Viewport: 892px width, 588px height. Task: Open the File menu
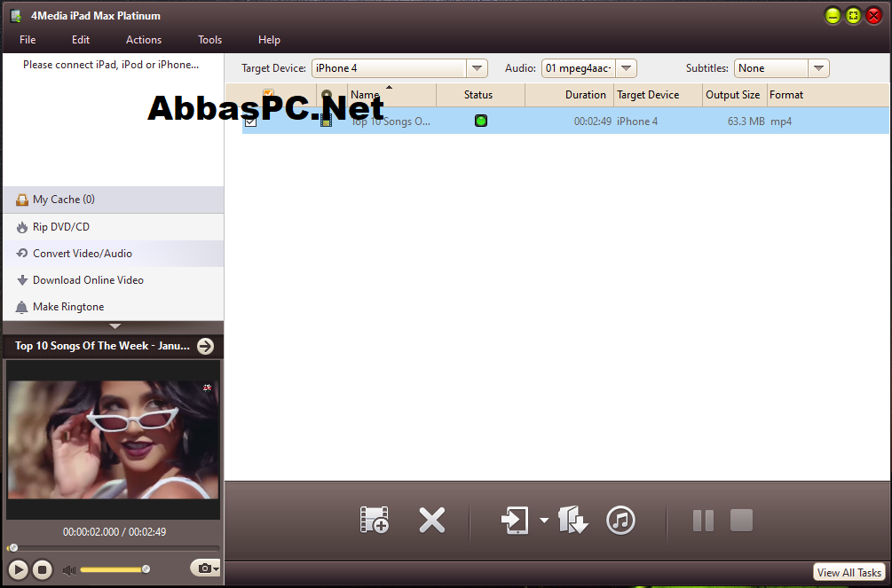click(x=28, y=40)
